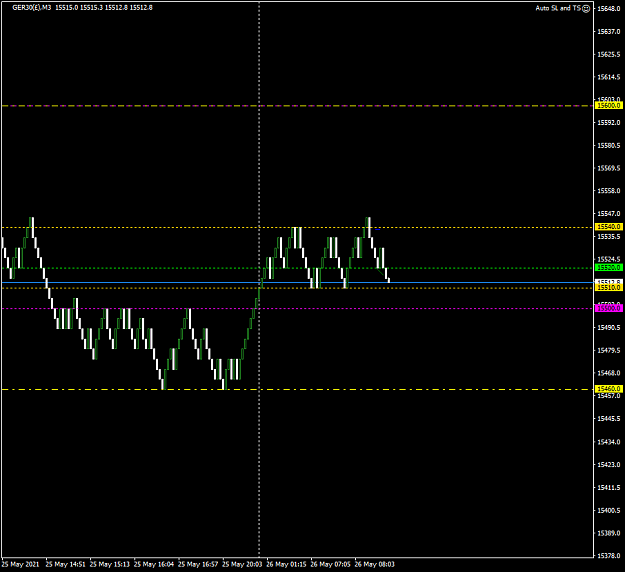Select the yellow 15540.0 price tag
The height and width of the screenshot is (572, 625).
608,227
